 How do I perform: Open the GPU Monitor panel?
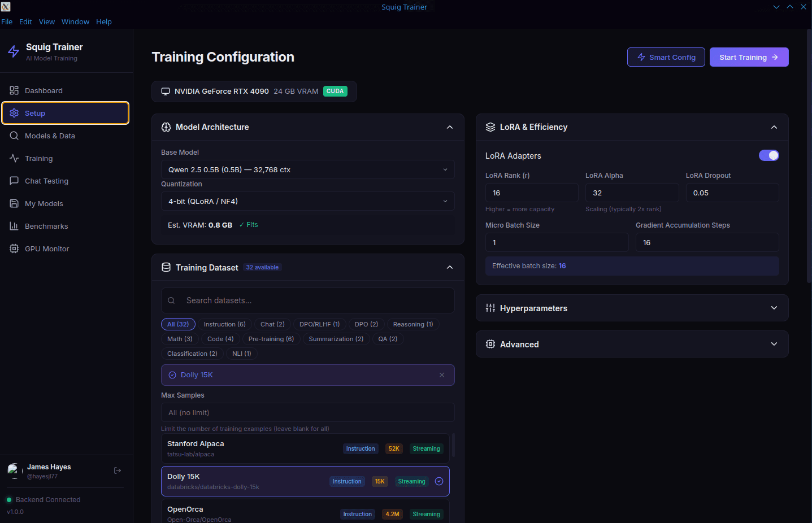click(x=14, y=249)
